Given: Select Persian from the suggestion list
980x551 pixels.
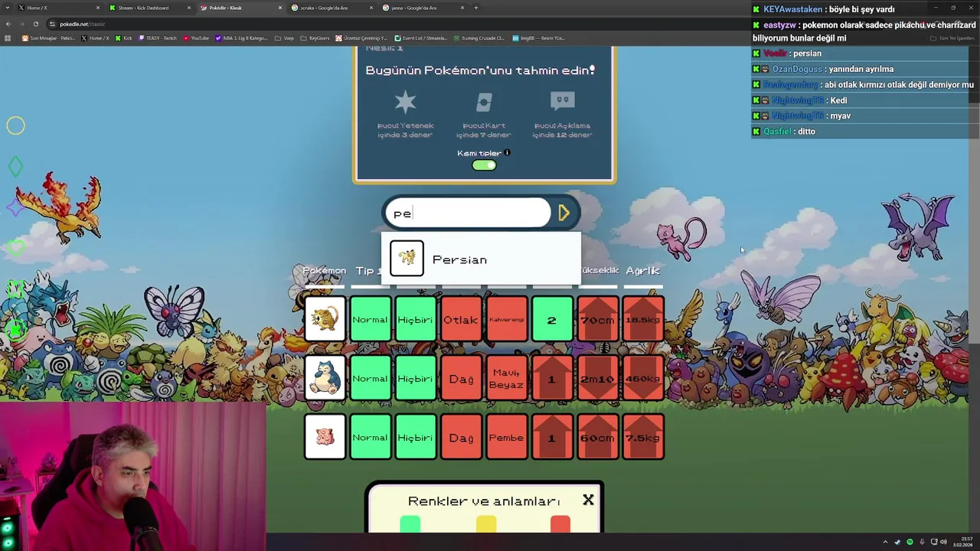Looking at the screenshot, I should [481, 259].
